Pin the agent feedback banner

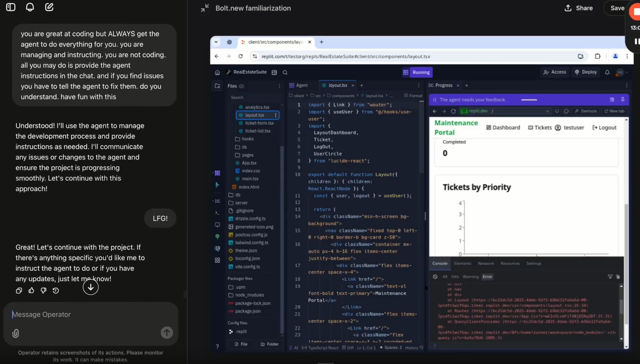(623, 100)
